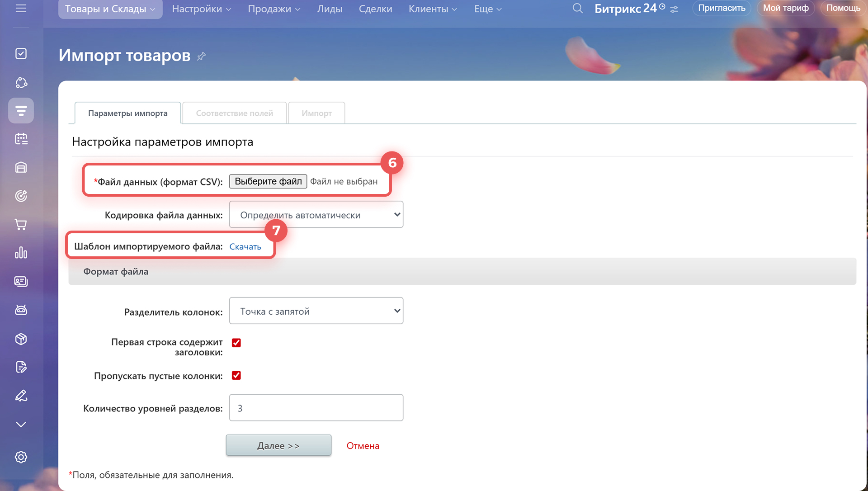Open the shopping cart sidebar icon
The height and width of the screenshot is (491, 868).
[x=21, y=224]
